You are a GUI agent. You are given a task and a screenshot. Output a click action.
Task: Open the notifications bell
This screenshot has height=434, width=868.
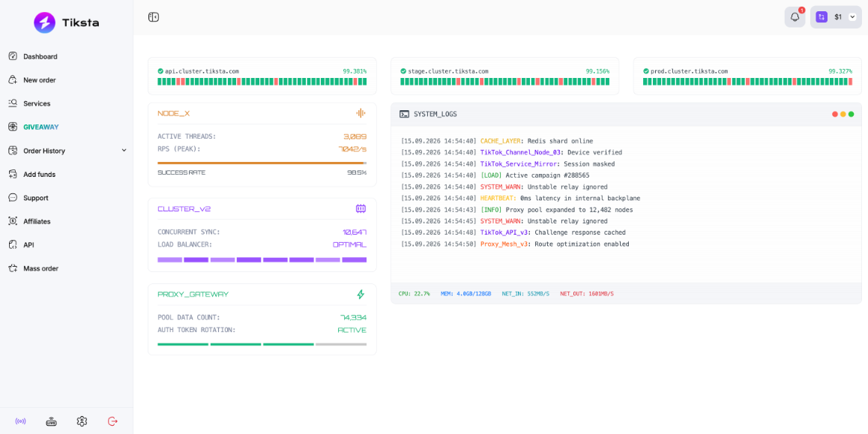point(795,17)
